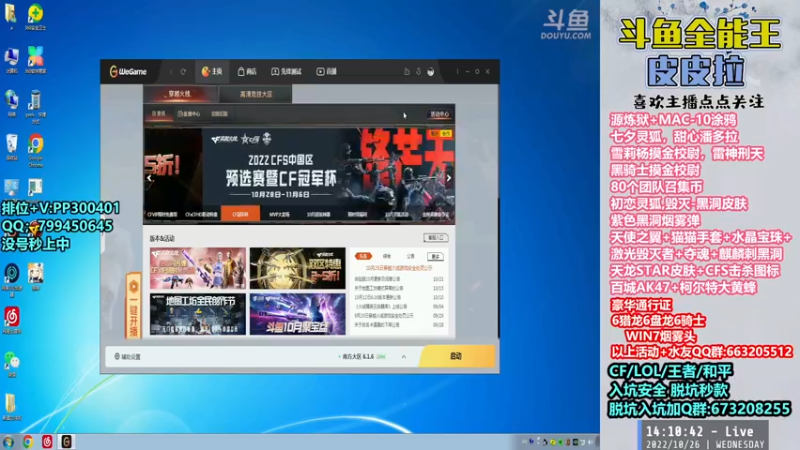
Task: Open WeGame menu icon before minimize
Action: [x=457, y=71]
